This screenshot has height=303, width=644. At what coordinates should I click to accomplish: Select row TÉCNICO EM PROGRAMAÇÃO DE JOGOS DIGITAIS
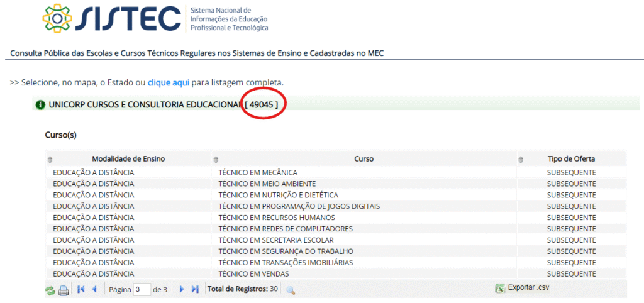point(336,206)
